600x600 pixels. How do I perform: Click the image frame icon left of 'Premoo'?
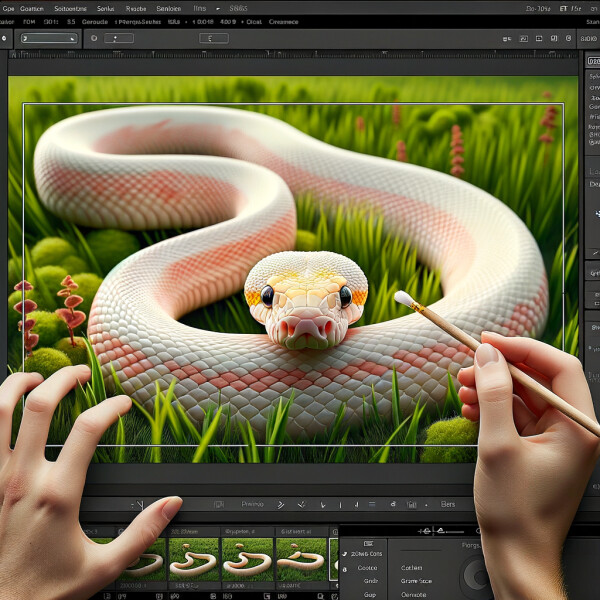point(219,505)
